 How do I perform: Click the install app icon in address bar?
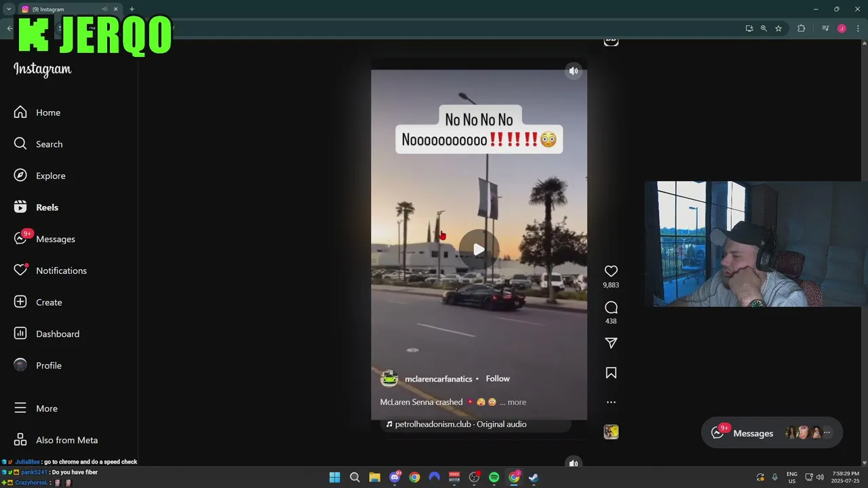[x=749, y=28]
